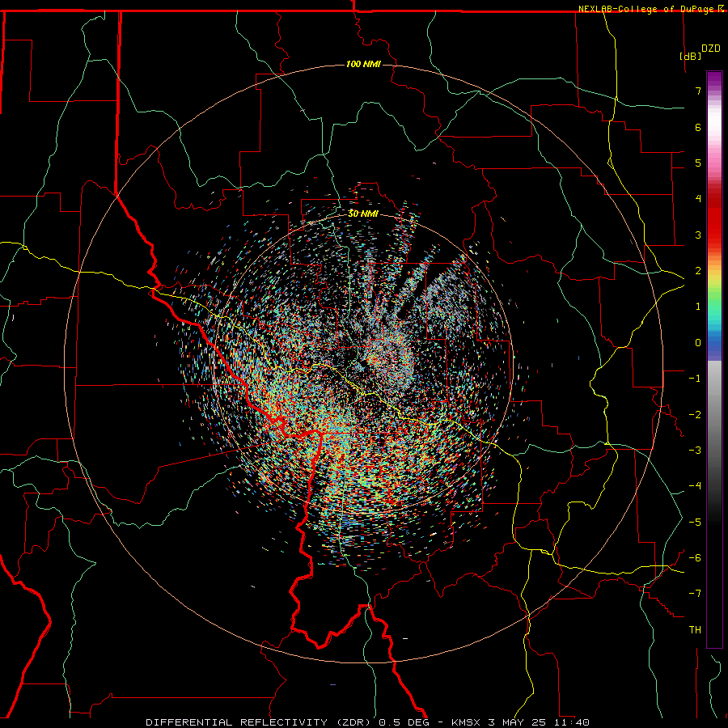Click the 11:40 timestamp

[x=573, y=722]
